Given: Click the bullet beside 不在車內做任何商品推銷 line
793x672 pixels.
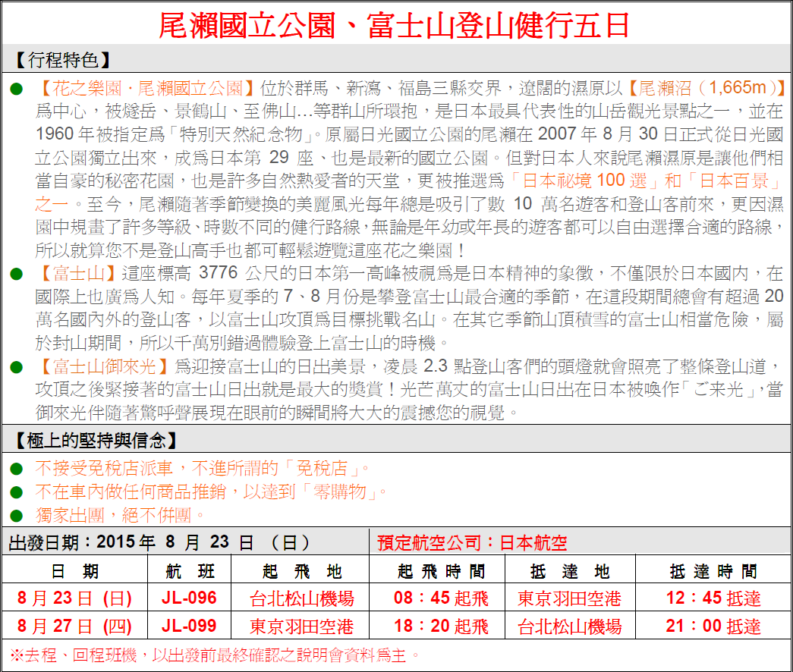Looking at the screenshot, I should click(x=16, y=492).
